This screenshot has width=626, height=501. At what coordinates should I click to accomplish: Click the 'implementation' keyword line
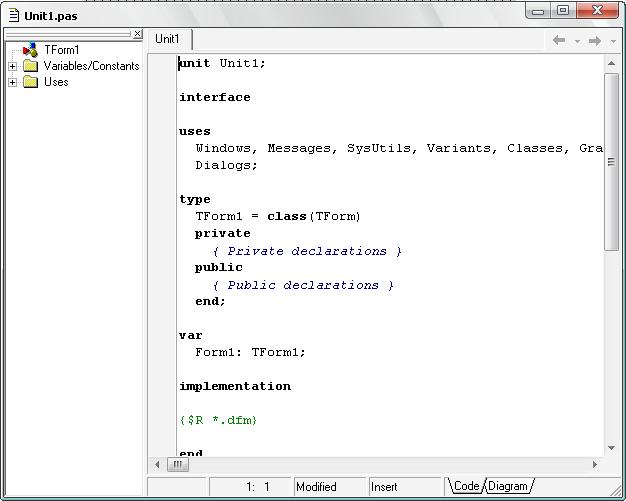point(235,386)
